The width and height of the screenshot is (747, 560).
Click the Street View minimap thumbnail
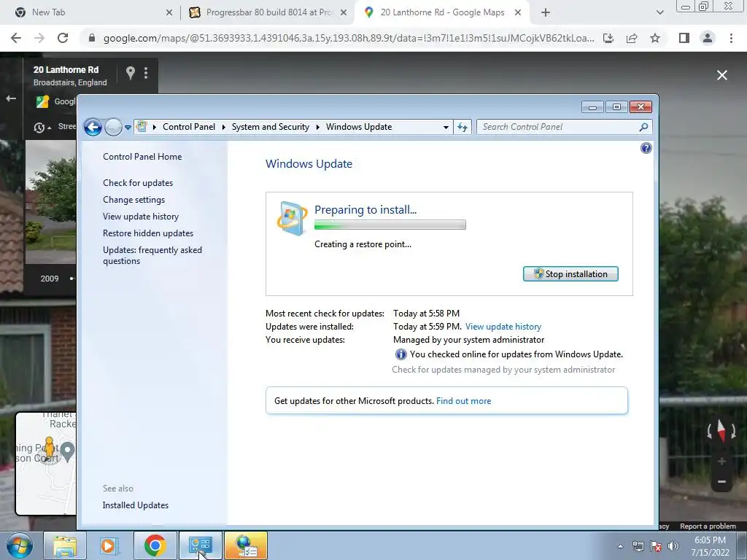pos(46,463)
